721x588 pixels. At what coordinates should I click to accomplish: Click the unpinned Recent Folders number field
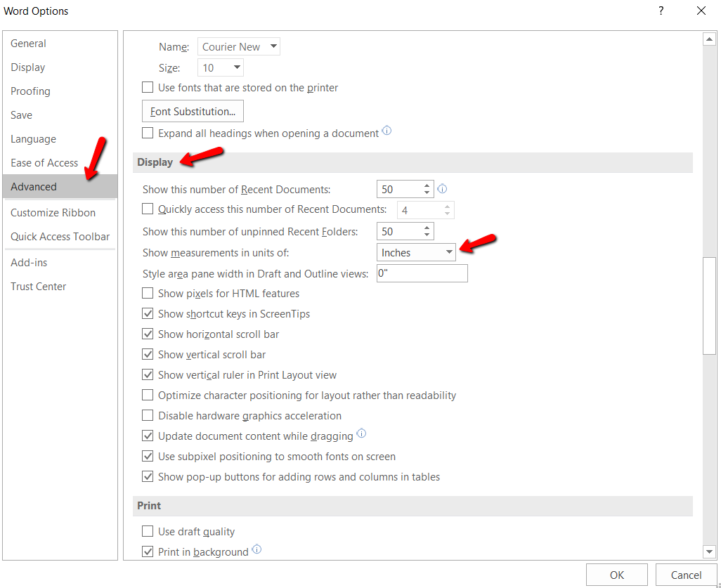tap(399, 231)
